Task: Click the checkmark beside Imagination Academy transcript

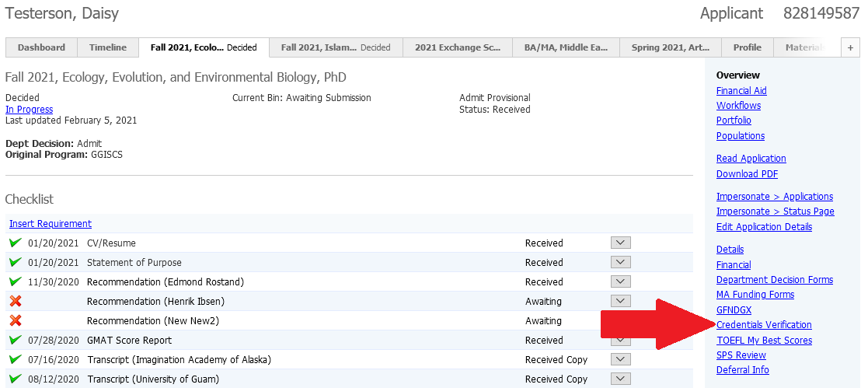Action: point(16,360)
